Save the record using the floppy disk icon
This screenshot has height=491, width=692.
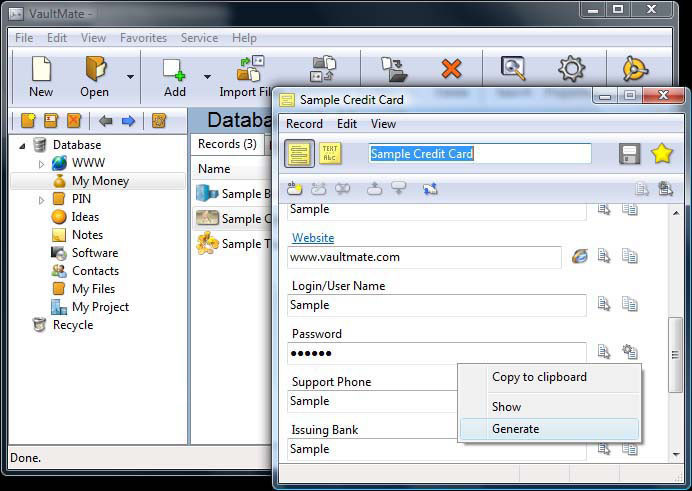coord(630,154)
